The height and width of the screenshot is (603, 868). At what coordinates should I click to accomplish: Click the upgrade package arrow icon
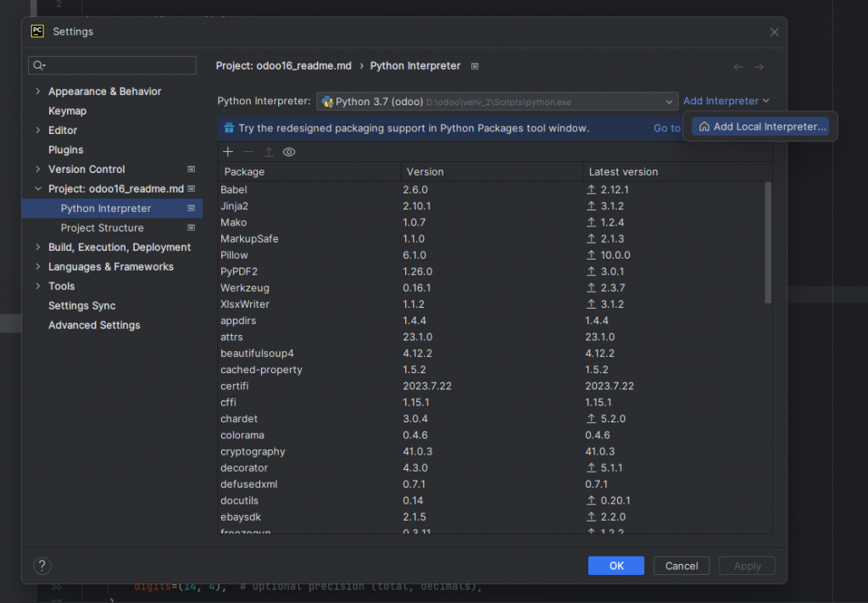269,152
